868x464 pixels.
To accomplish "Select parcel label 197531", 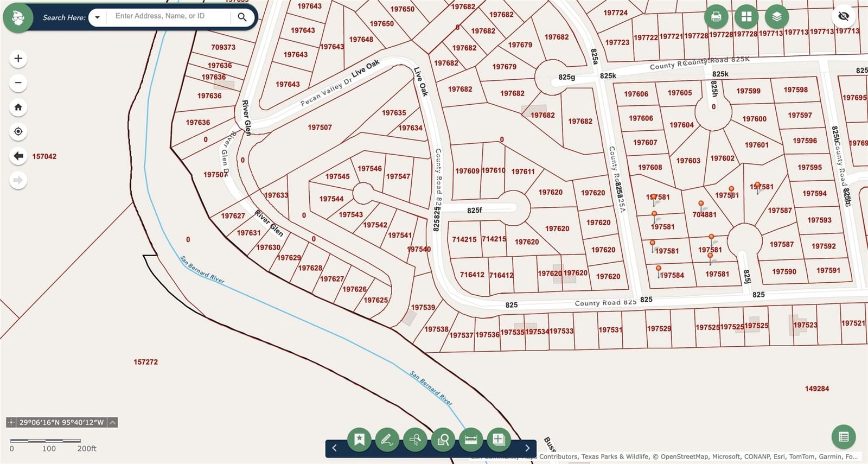I will (610, 330).
